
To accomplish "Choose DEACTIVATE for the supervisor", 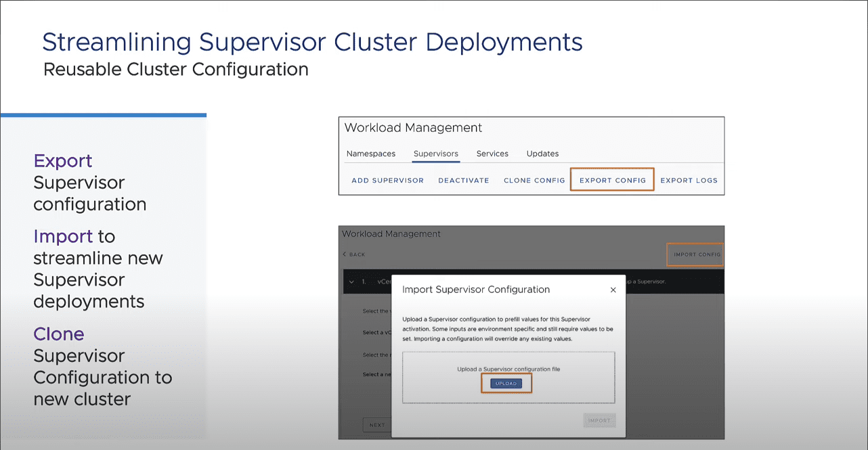I will 464,181.
